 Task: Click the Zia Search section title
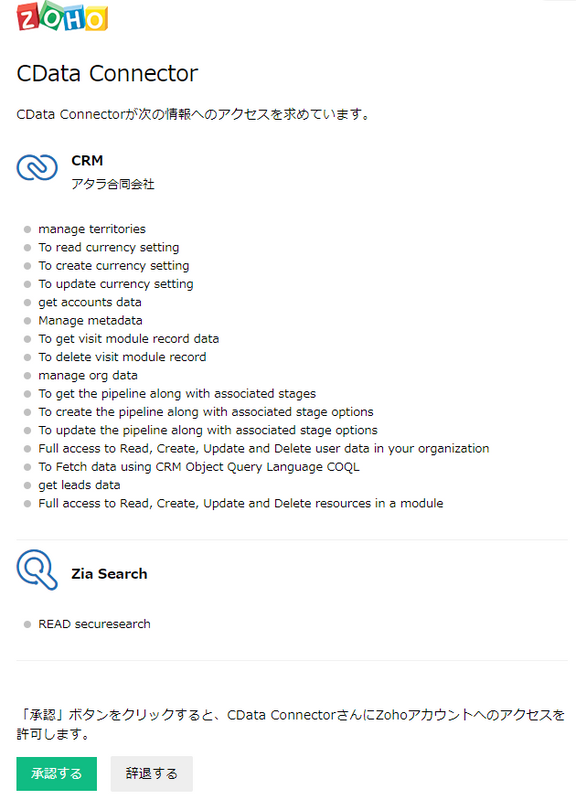click(x=109, y=574)
